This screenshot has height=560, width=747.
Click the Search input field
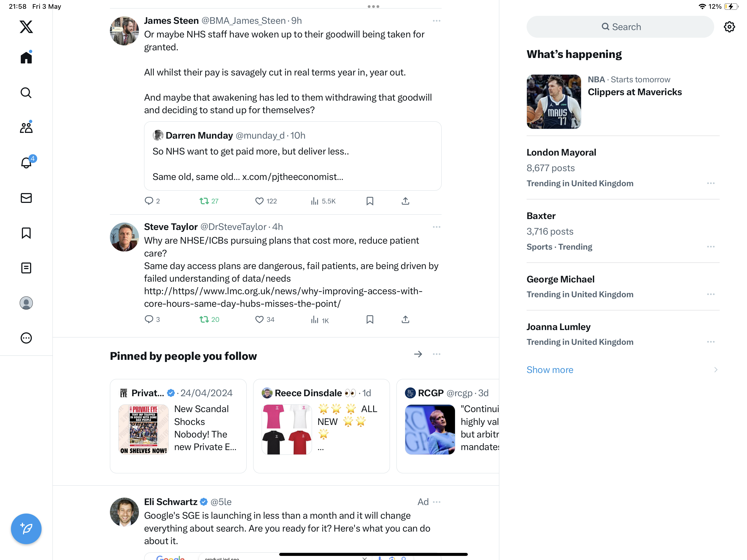pos(620,27)
